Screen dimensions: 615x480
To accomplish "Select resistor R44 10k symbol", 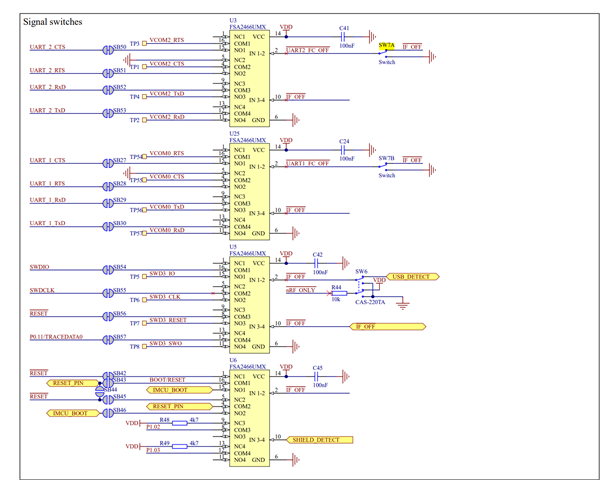I will click(x=338, y=293).
